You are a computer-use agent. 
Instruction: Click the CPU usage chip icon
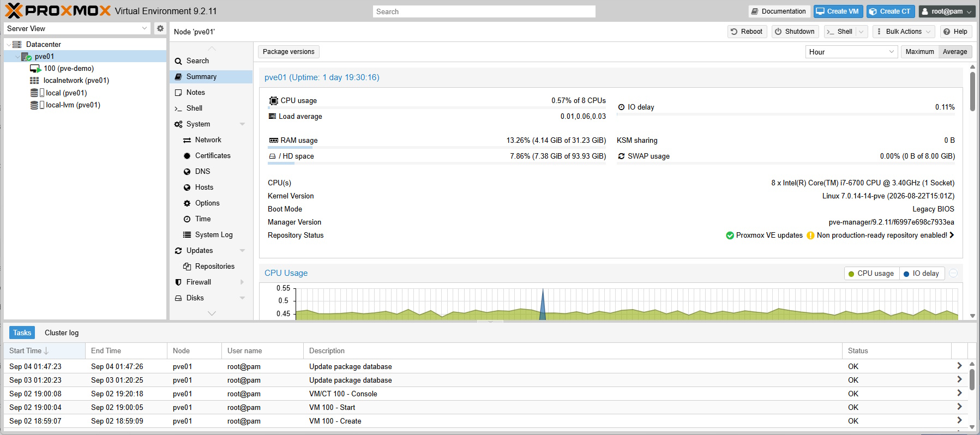274,101
